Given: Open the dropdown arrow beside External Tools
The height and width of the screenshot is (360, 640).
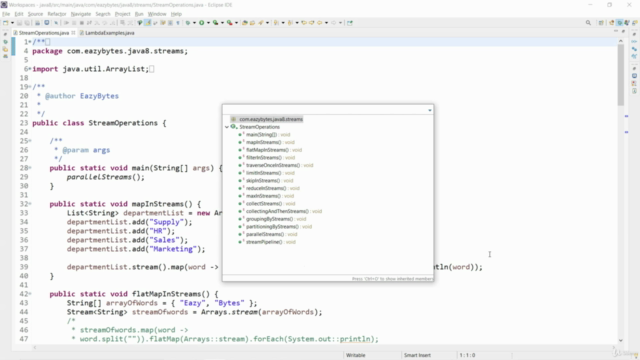Looking at the screenshot, I should point(236,23).
